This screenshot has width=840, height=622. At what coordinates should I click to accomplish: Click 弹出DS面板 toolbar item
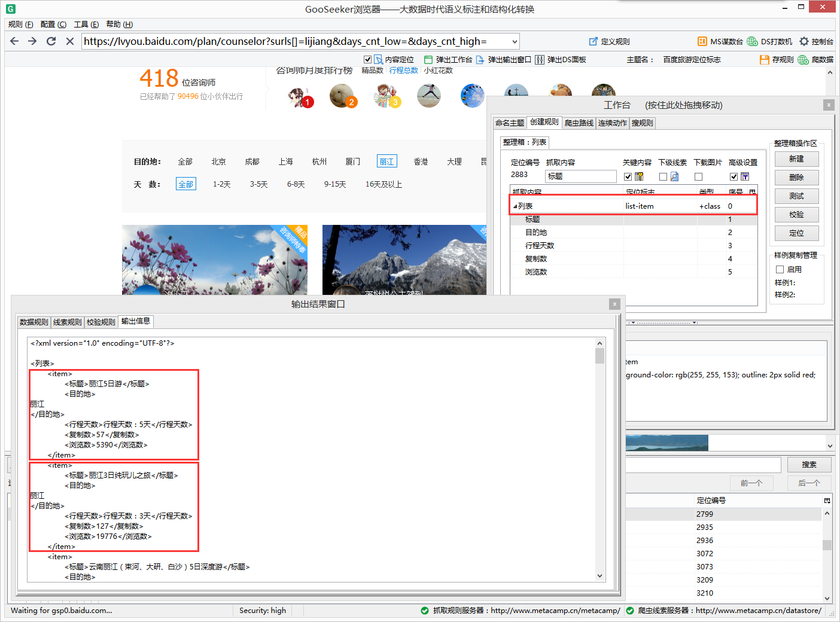[x=561, y=60]
